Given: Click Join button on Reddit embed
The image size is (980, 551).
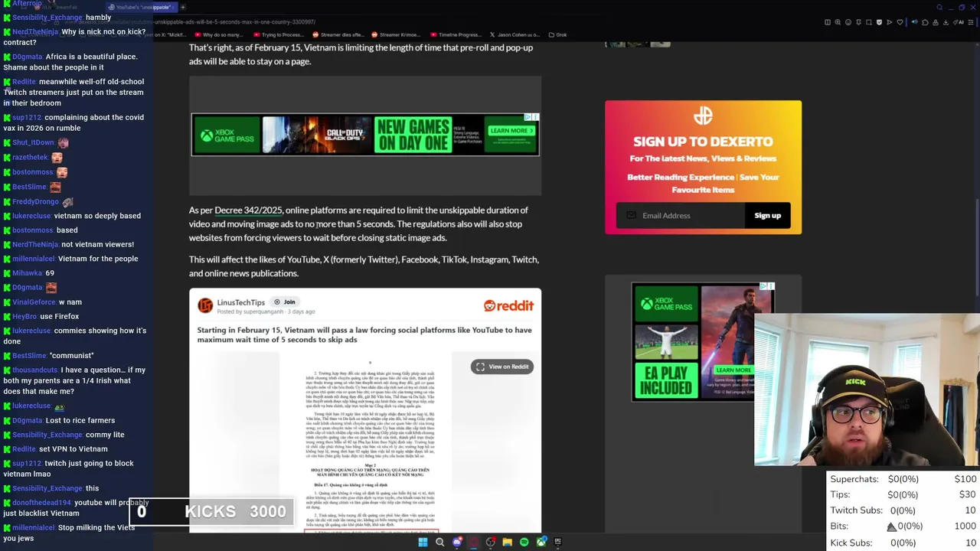Looking at the screenshot, I should (x=285, y=302).
